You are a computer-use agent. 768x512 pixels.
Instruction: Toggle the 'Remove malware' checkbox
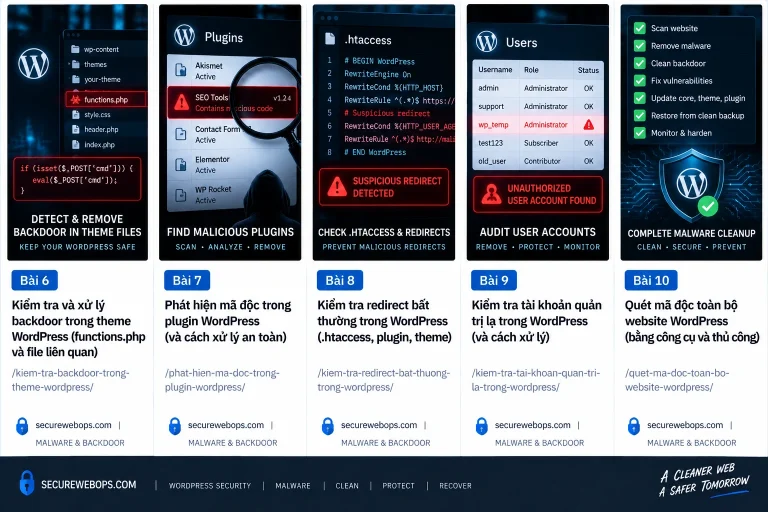pos(640,46)
